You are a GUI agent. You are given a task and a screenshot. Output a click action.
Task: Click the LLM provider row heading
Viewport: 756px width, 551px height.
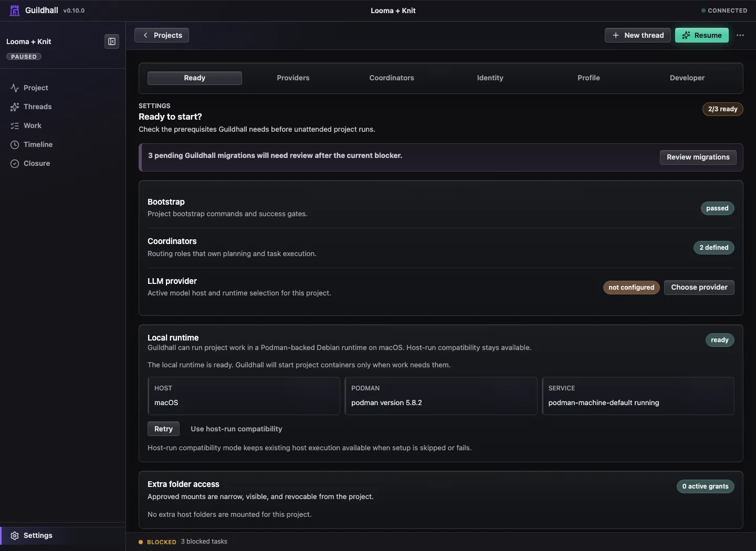click(x=172, y=281)
